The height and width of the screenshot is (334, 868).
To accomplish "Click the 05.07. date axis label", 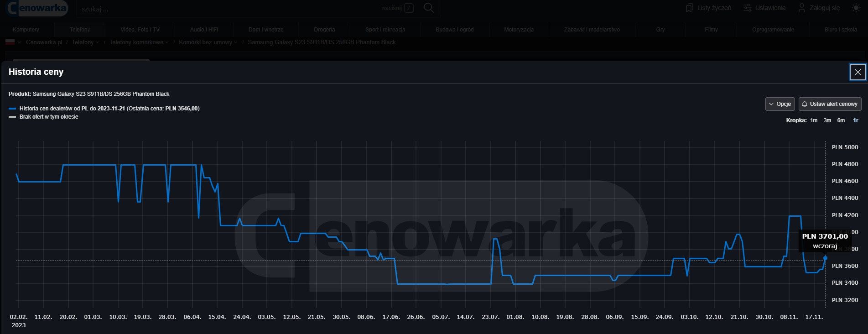I will pos(441,317).
